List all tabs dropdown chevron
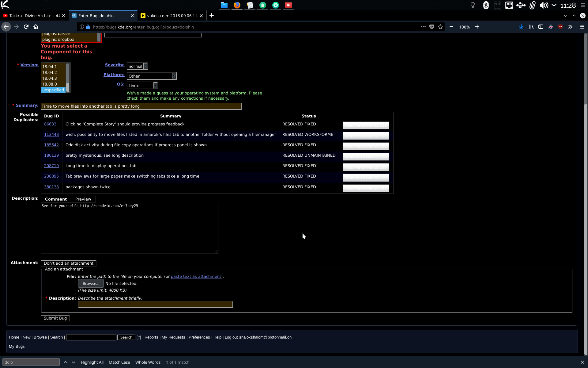 click(565, 16)
